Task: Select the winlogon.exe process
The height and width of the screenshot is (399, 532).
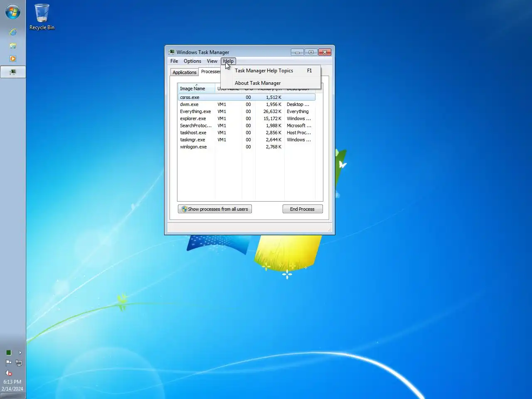Action: coord(246,147)
